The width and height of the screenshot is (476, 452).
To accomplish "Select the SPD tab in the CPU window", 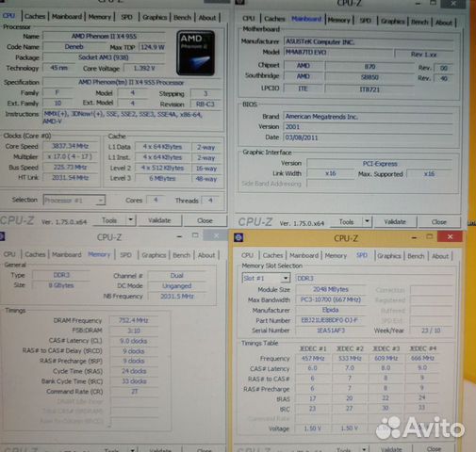I will [x=126, y=17].
